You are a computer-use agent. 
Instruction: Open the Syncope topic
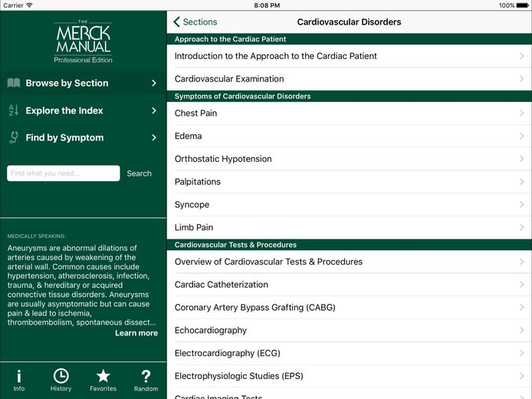(x=349, y=204)
